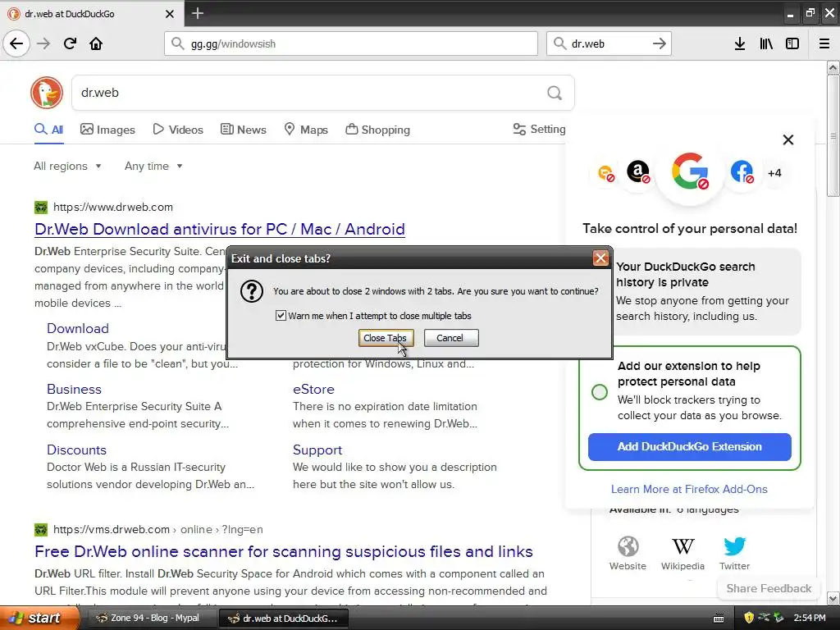Switch to Maps results tab

[306, 130]
